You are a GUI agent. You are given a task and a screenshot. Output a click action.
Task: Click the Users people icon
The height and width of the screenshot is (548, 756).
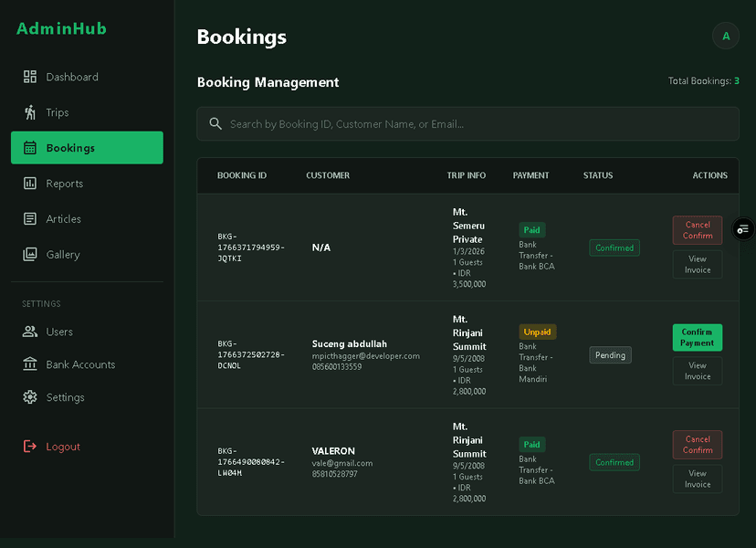coord(30,332)
